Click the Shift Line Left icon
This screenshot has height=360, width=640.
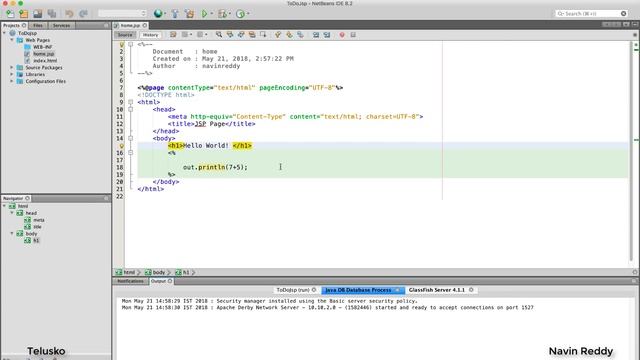(316, 35)
